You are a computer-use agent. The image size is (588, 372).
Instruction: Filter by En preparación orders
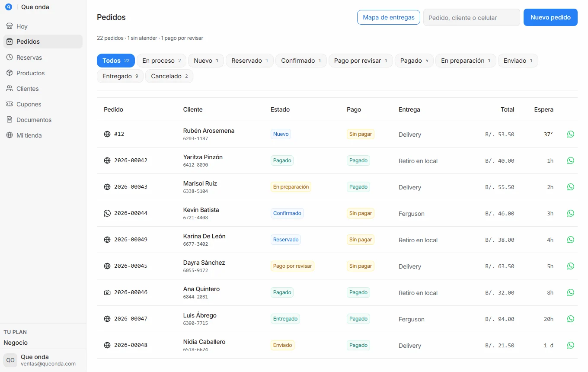click(466, 61)
